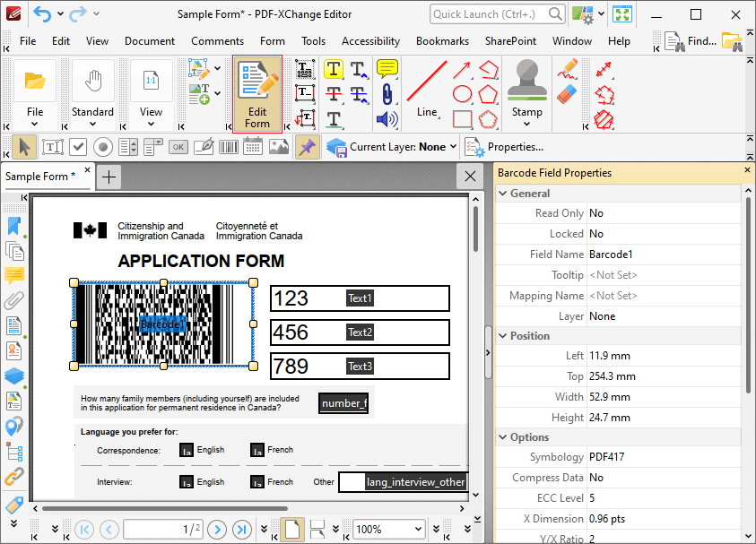Open the Accessibility menu

(x=370, y=41)
